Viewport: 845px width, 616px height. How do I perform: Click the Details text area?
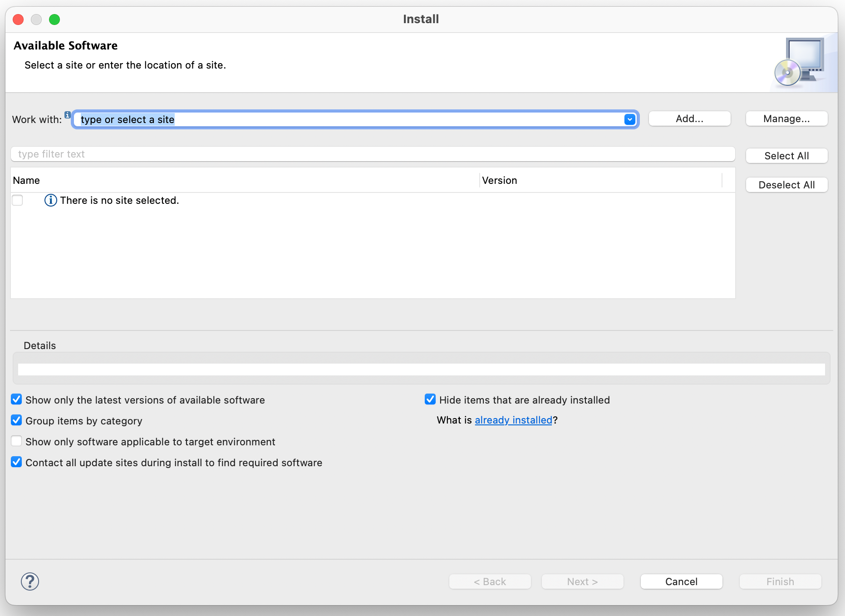(421, 369)
